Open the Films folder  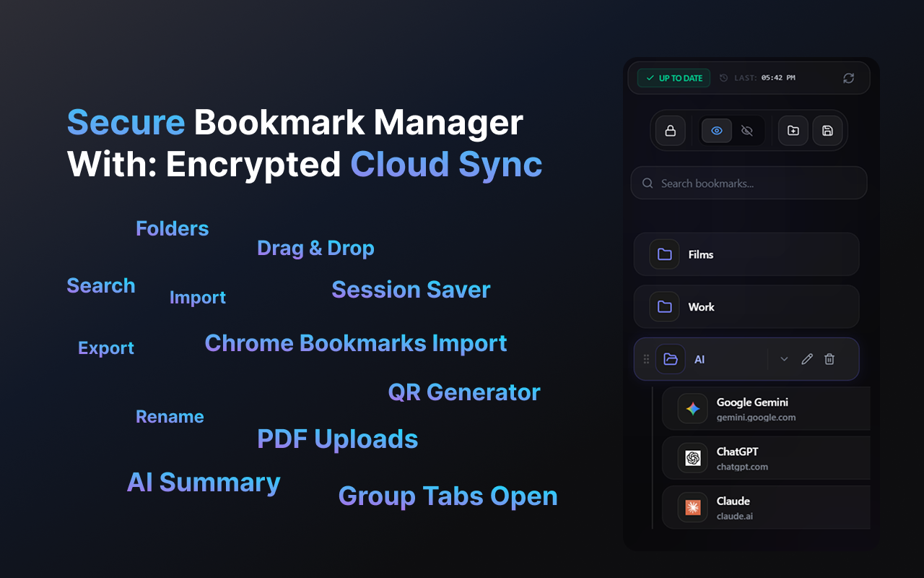(746, 254)
